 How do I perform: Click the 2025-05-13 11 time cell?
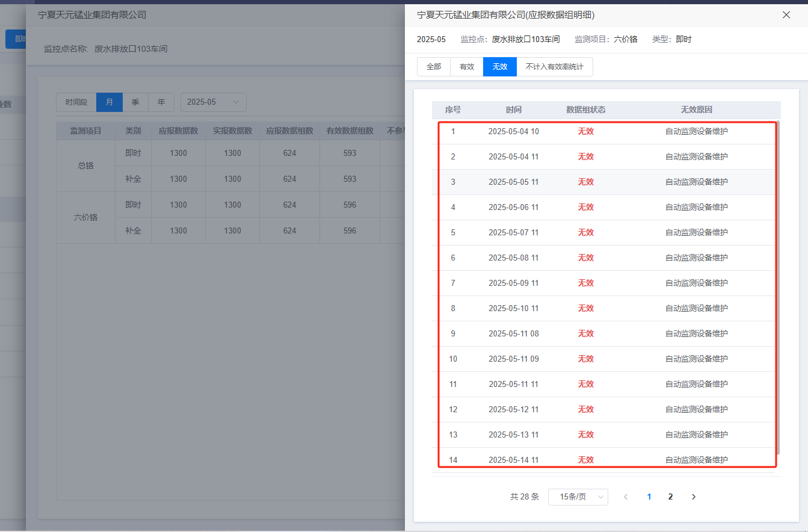pyautogui.click(x=514, y=435)
